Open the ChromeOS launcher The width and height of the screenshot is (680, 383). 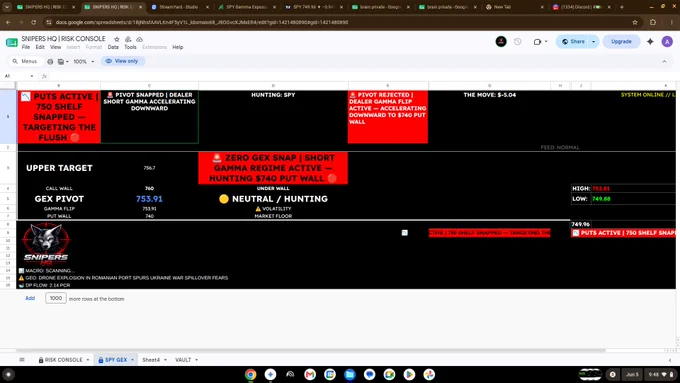point(8,374)
